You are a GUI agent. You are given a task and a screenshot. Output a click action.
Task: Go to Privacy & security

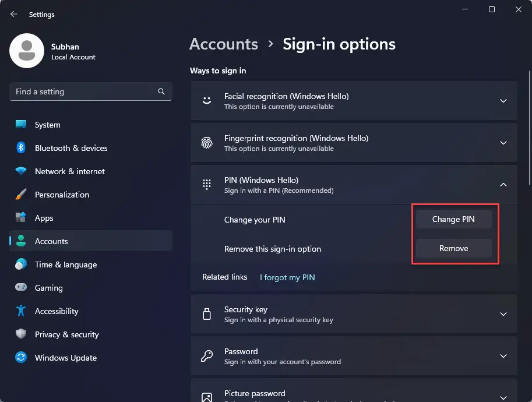click(x=91, y=334)
